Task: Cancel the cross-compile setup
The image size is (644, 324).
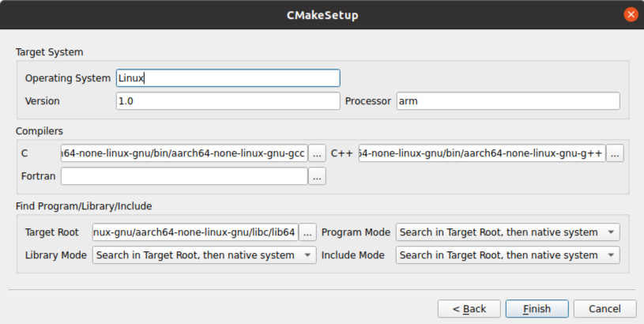Action: [x=604, y=309]
